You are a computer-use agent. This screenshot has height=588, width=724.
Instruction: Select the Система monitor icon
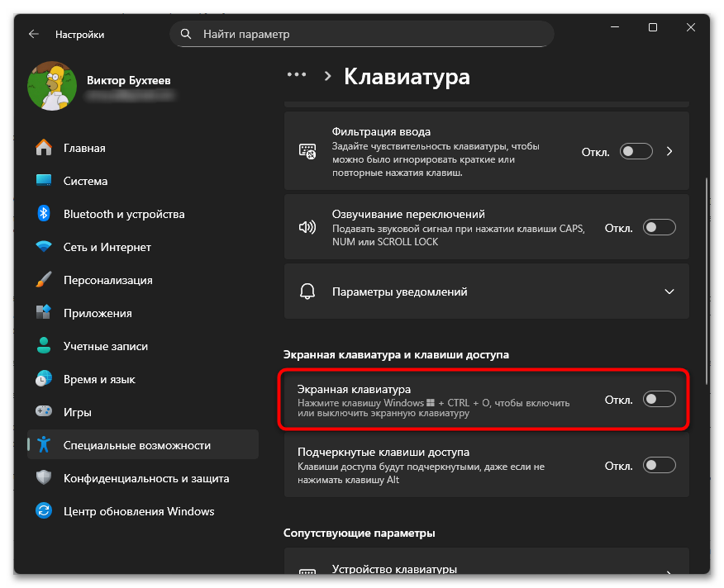[44, 181]
